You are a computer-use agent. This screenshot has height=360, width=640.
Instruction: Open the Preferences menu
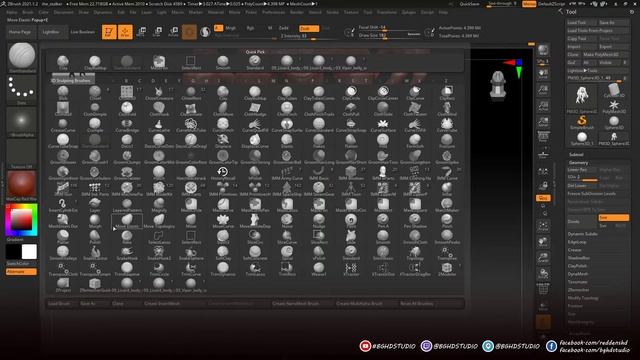273,12
